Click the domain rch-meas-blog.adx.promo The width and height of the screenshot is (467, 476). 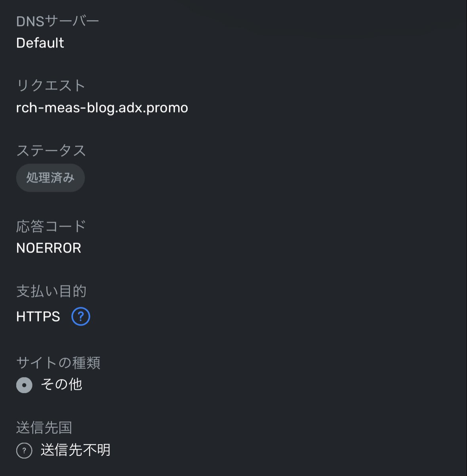pyautogui.click(x=102, y=107)
